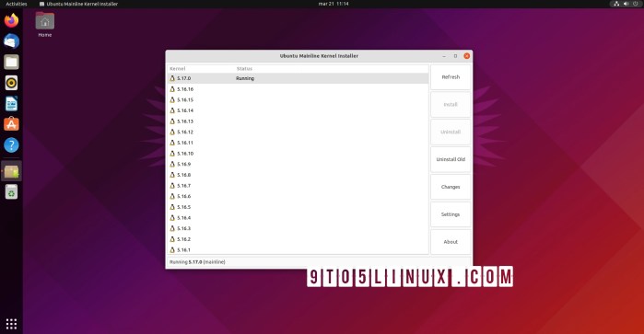
Task: Open the Activities overview
Action: 17,4
